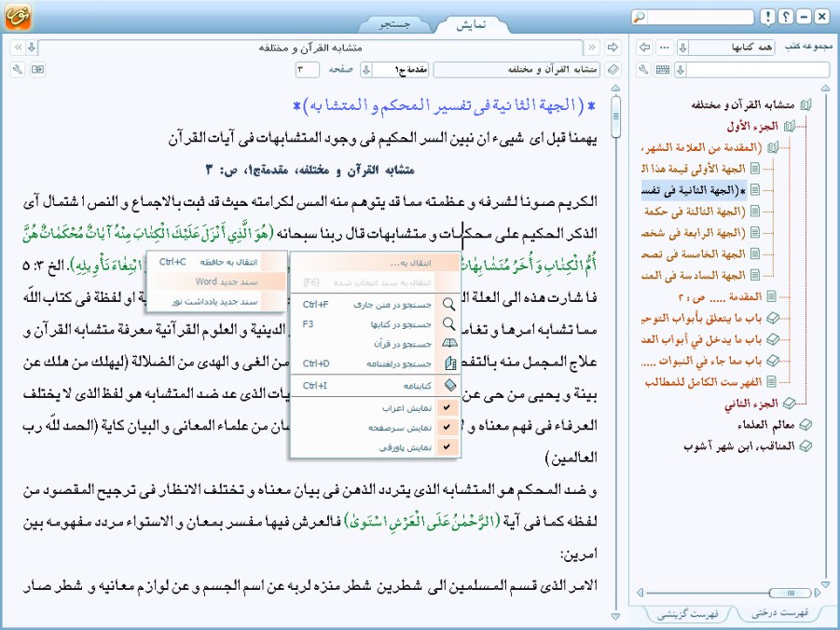Toggle the نمایش اعراب checkbox

(x=447, y=407)
